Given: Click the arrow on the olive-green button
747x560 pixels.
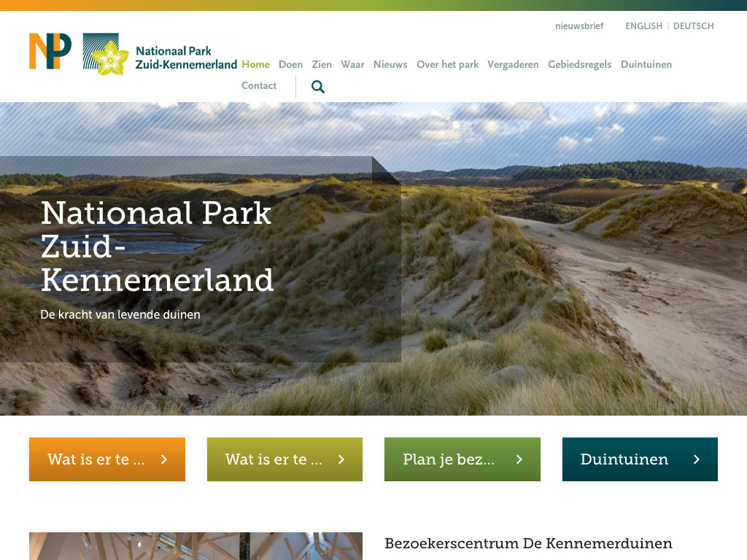Looking at the screenshot, I should 341,459.
